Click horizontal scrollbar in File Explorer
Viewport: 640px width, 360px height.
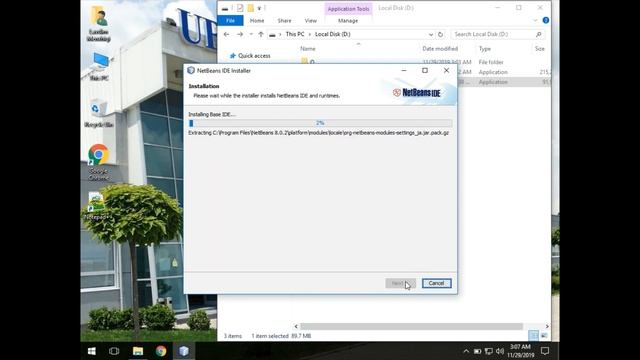pyautogui.click(x=411, y=327)
